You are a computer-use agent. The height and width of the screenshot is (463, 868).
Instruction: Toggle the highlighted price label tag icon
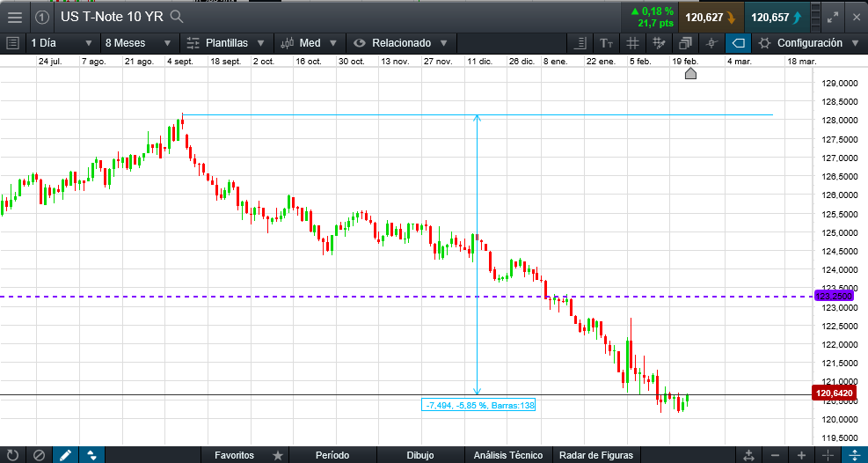pyautogui.click(x=738, y=43)
